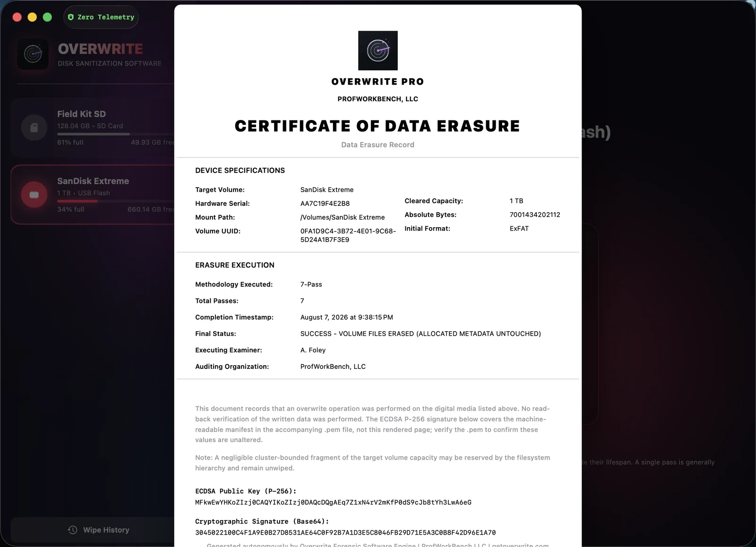The height and width of the screenshot is (547, 756).
Task: Open Wipe History
Action: point(99,530)
